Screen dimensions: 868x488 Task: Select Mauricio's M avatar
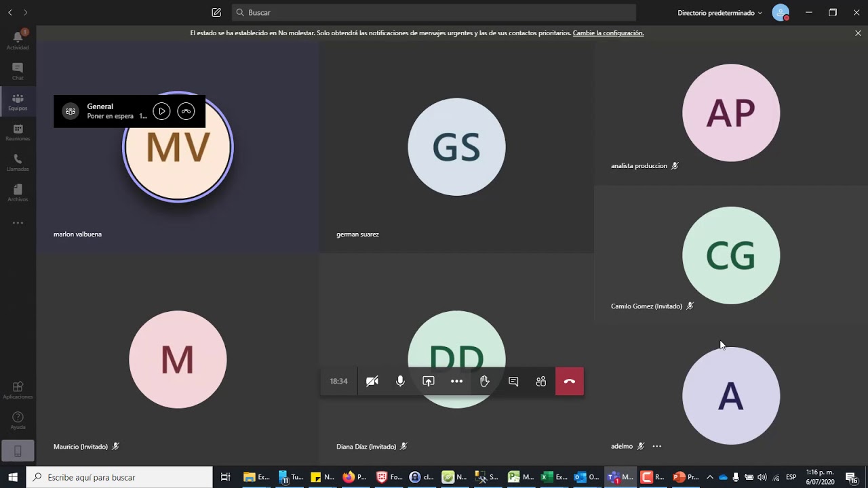pyautogui.click(x=178, y=359)
